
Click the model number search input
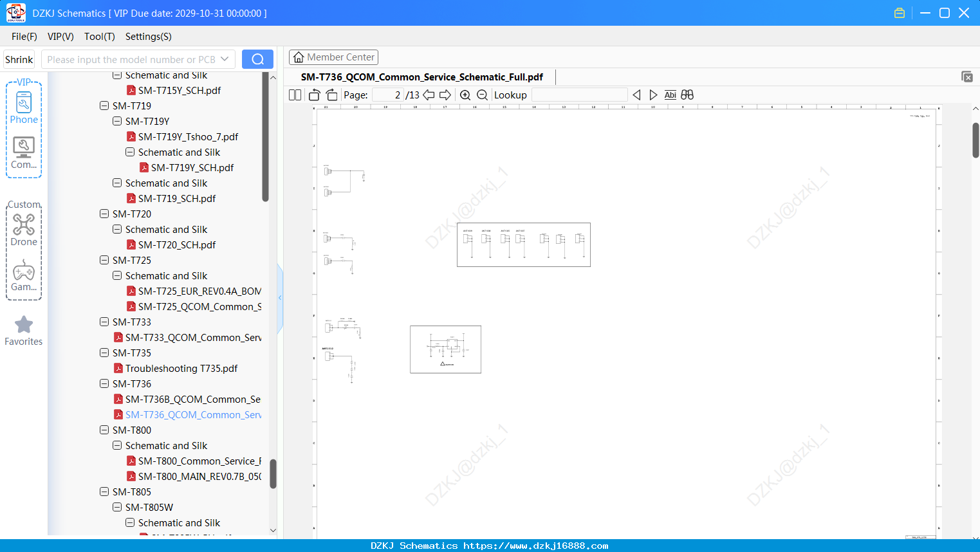click(131, 59)
